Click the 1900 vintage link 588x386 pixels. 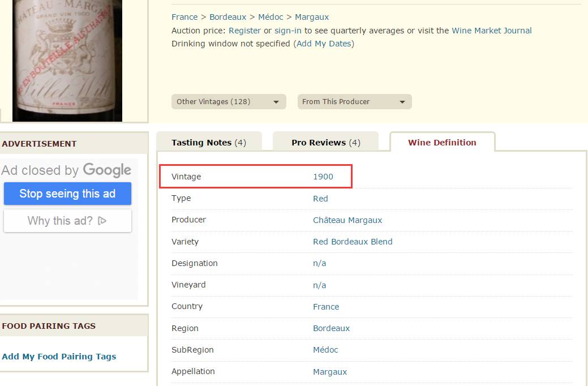click(323, 177)
